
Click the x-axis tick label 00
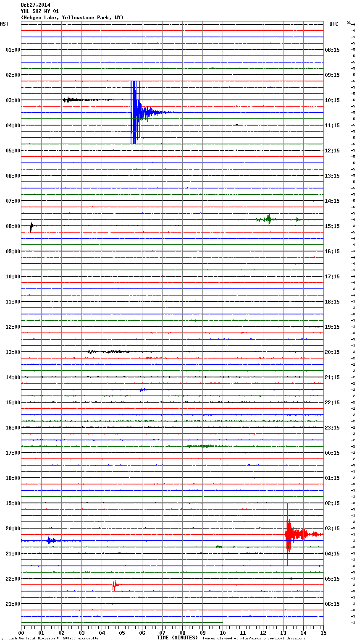pos(21,633)
